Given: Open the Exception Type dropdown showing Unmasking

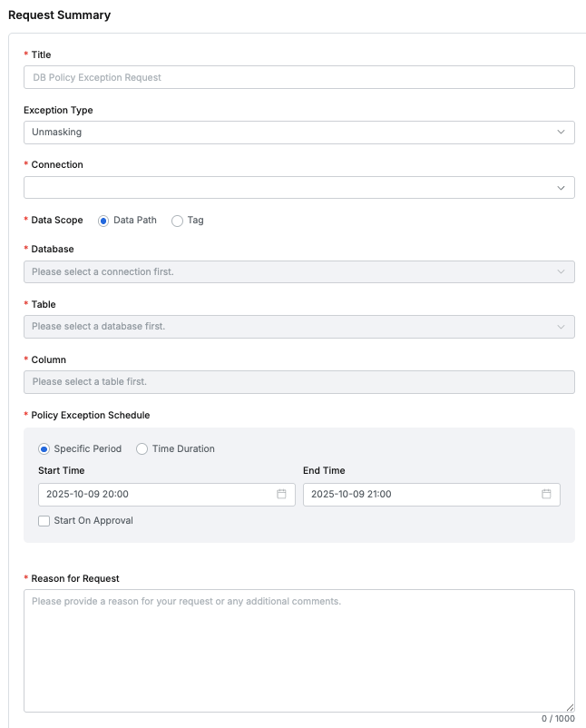Looking at the screenshot, I should [290, 133].
